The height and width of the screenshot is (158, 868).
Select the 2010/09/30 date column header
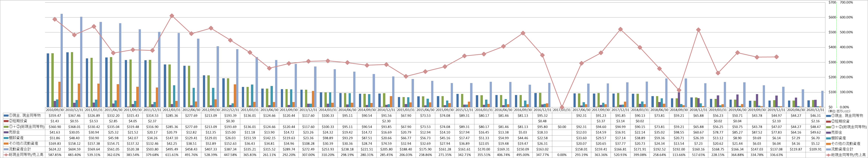[x=55, y=110]
